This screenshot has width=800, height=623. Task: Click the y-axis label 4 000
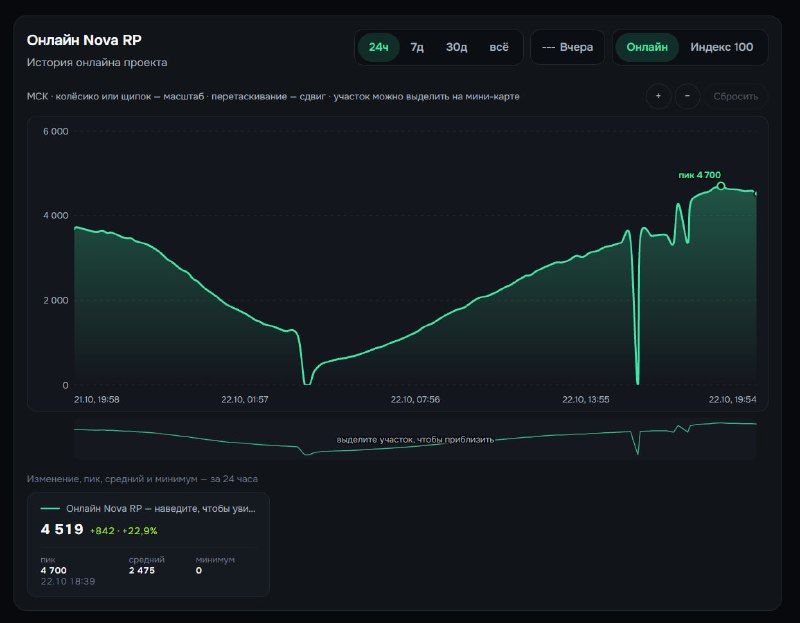[56, 215]
